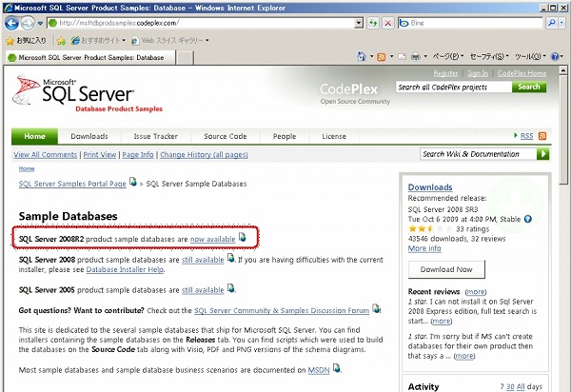Click the star rating icons
This screenshot has width=571, height=392.
430,228
